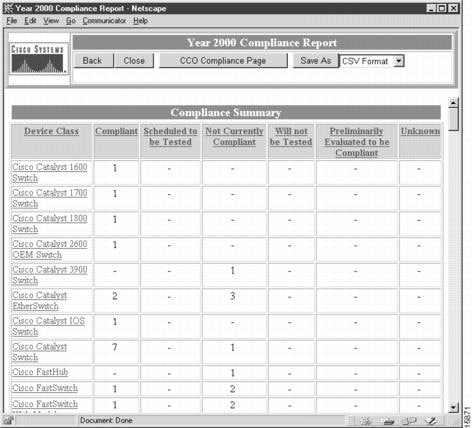Open Cisco Catalyst 1700 Switch link
The image size is (472, 428).
[x=50, y=198]
